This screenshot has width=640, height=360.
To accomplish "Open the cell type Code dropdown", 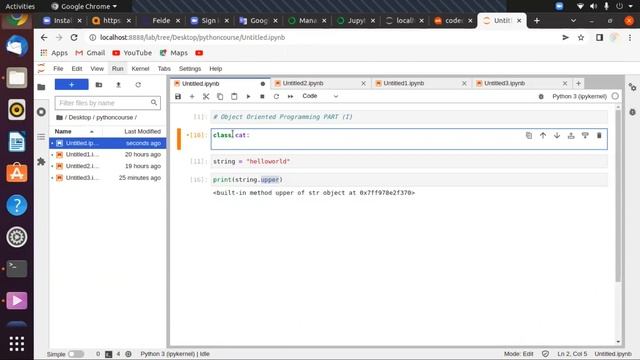I will click(320, 96).
